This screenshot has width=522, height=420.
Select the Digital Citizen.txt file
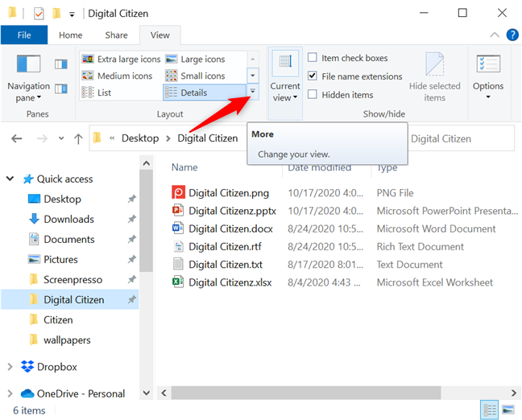click(x=217, y=265)
